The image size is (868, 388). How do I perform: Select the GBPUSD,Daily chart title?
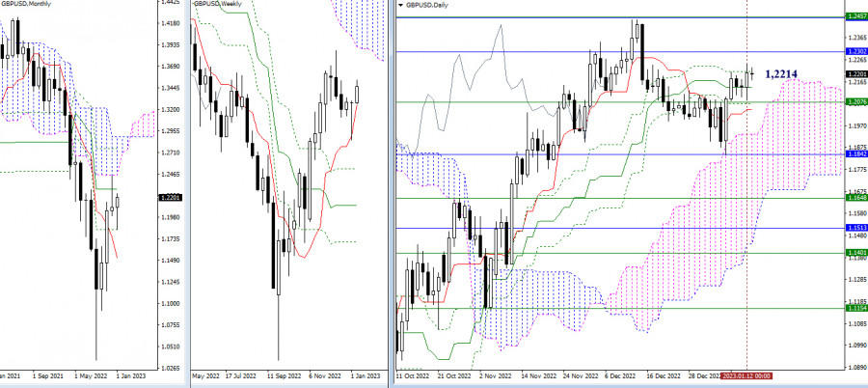[427, 5]
